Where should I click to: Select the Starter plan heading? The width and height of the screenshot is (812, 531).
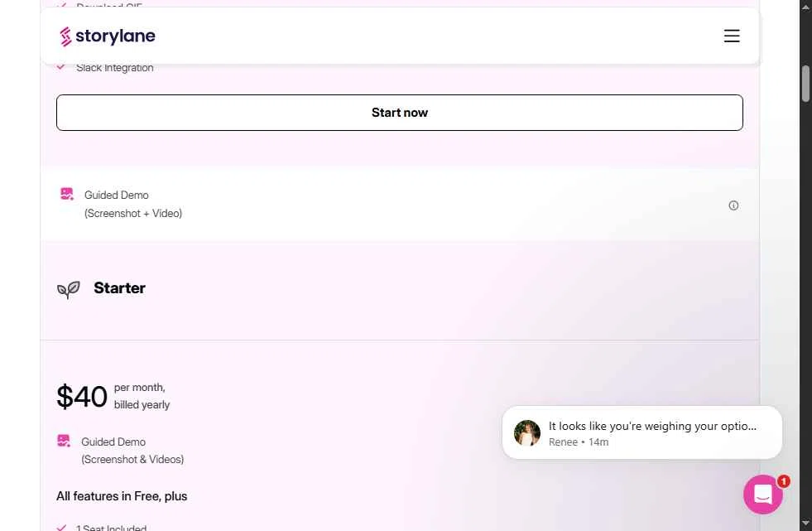point(120,288)
